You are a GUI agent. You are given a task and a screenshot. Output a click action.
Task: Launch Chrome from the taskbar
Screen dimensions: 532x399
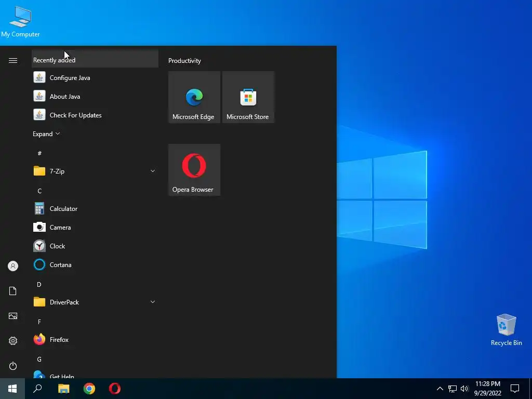[x=89, y=389]
